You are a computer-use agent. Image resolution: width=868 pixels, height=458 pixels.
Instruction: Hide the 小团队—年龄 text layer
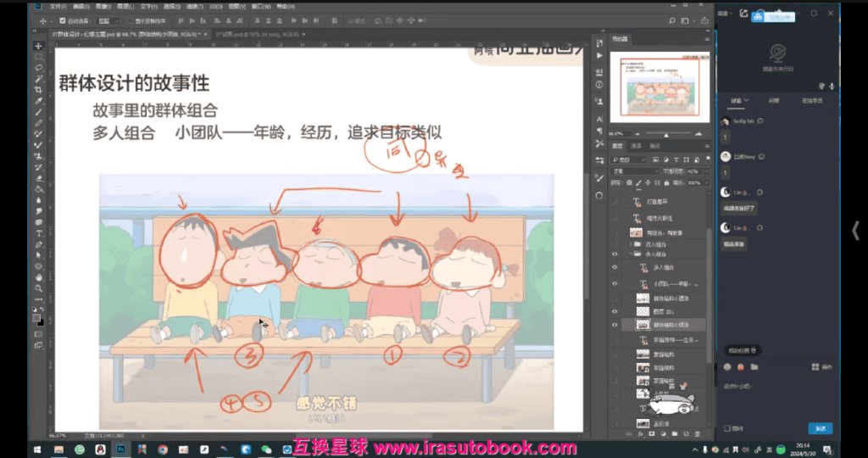(x=615, y=283)
